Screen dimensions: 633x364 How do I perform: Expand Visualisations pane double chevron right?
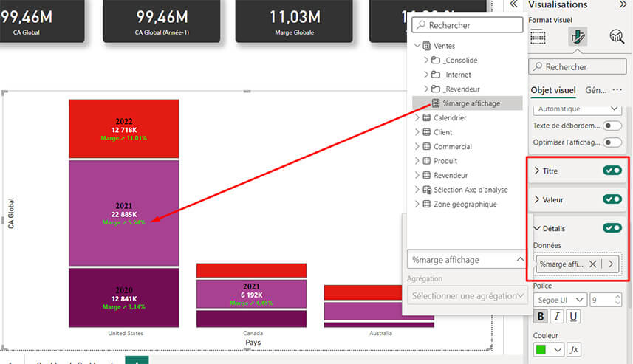click(x=623, y=4)
